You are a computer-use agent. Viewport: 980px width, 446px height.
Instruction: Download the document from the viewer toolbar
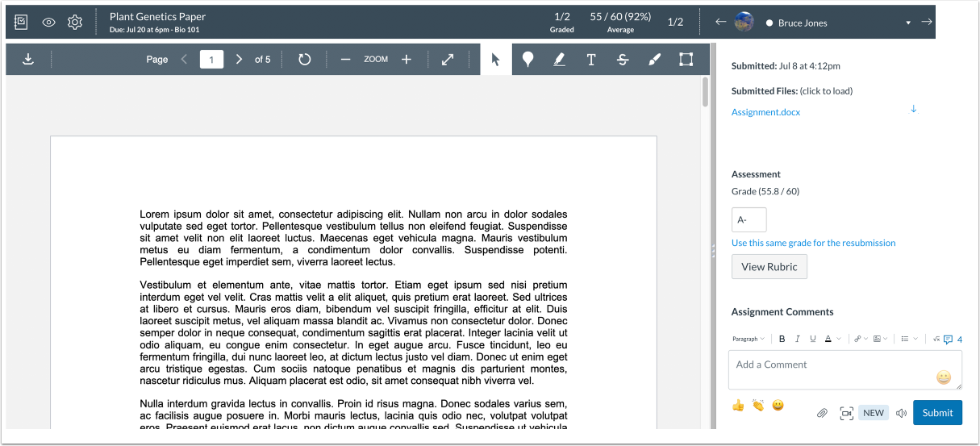[x=28, y=59]
